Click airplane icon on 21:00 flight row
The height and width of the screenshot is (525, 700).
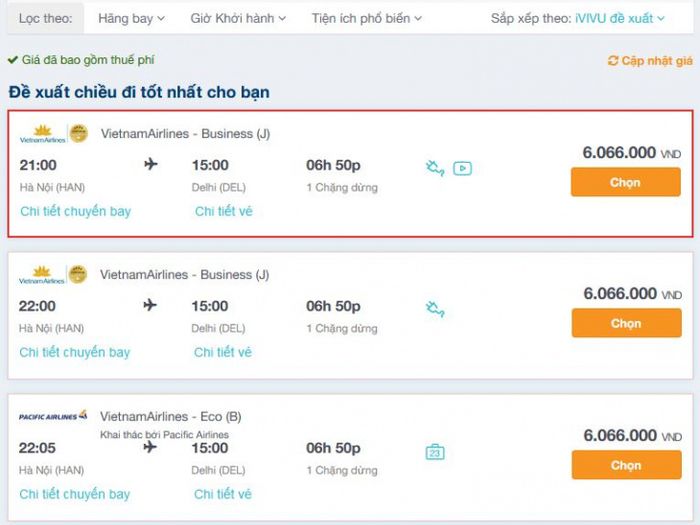[151, 164]
